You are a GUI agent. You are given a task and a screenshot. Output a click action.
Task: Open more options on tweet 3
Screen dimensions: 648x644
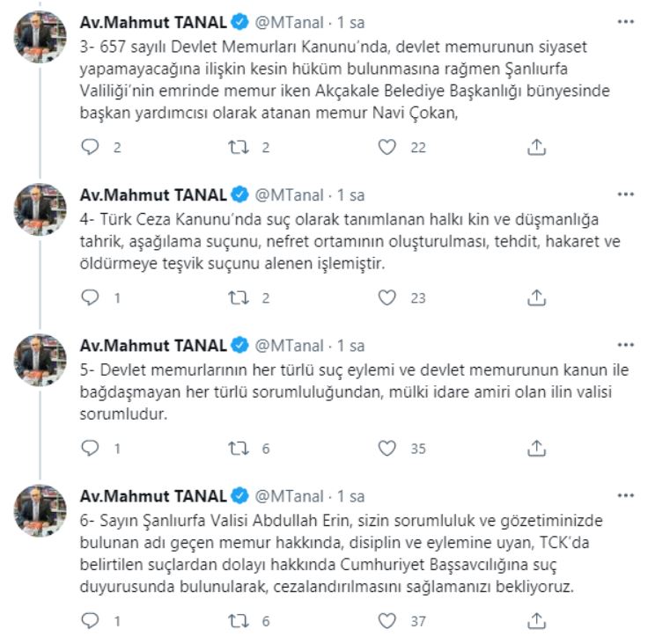[x=625, y=19]
